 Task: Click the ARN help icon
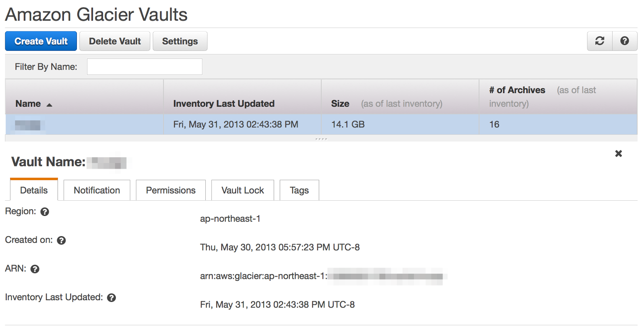(x=35, y=269)
